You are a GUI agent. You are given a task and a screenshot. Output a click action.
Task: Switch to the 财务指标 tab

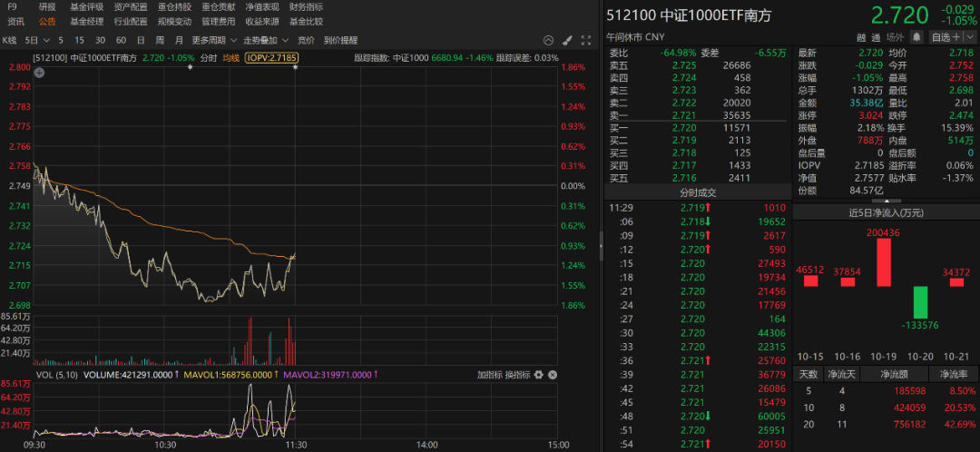[307, 7]
